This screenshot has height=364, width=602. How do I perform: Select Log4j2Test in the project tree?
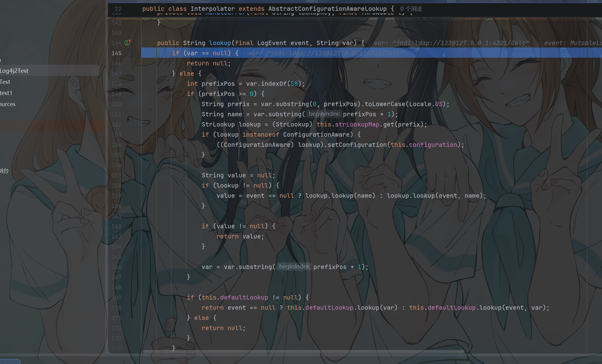14,71
